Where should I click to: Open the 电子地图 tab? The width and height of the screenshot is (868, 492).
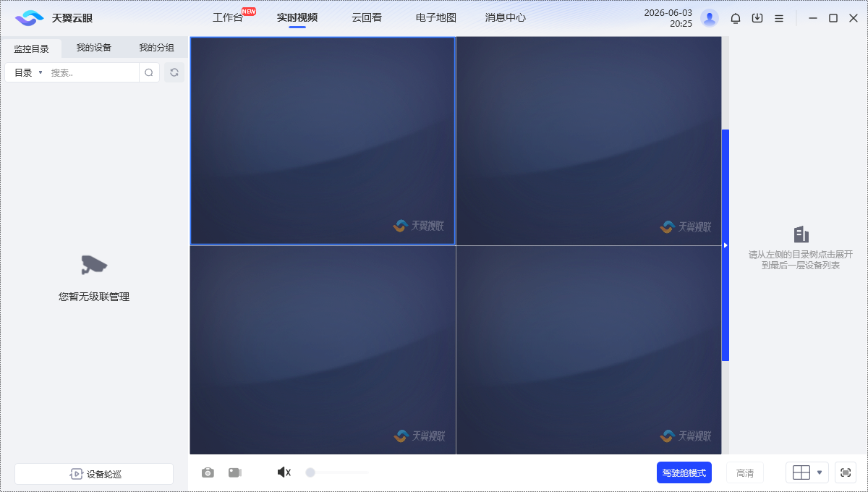point(436,17)
